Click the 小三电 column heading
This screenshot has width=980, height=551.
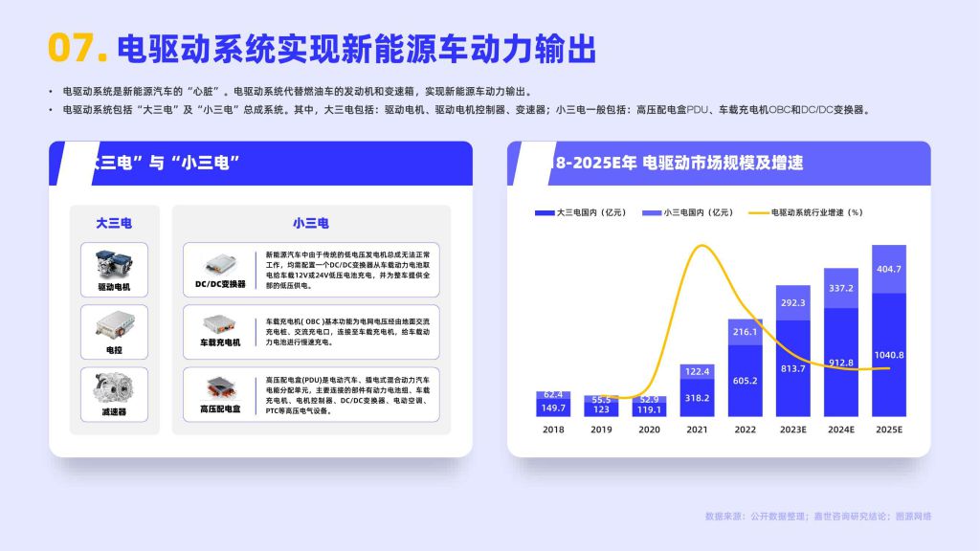[311, 223]
